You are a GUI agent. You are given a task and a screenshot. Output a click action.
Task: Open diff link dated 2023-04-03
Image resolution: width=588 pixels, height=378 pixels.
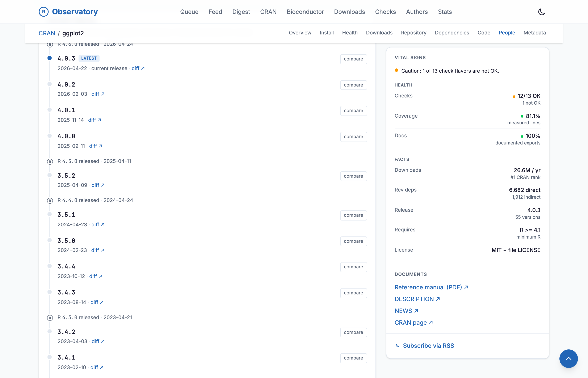point(98,341)
